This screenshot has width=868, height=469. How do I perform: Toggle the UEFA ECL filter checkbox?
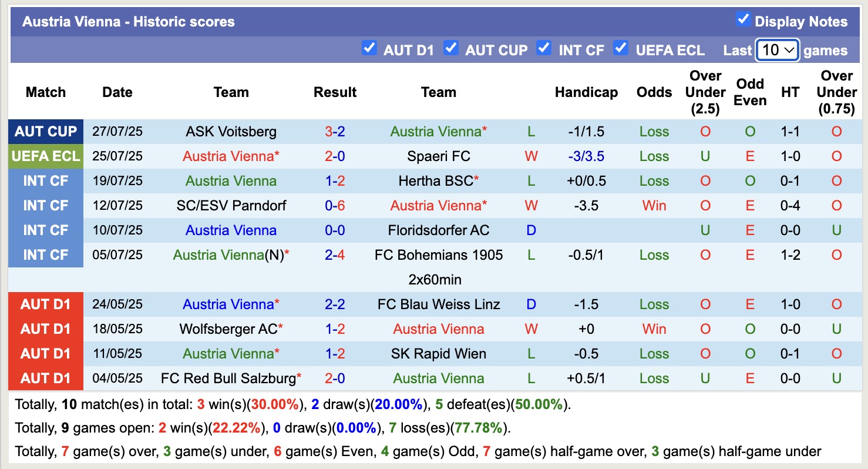[x=621, y=48]
